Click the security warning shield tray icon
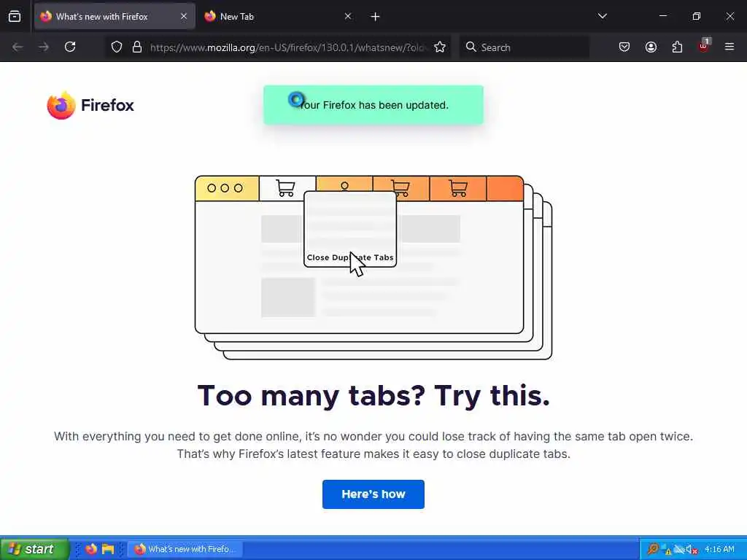 [665, 550]
